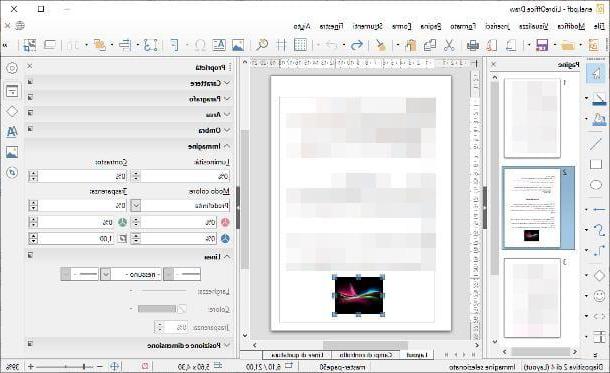Screen dimensions: 610x373
Task: Open the File menu
Action: click(x=599, y=26)
